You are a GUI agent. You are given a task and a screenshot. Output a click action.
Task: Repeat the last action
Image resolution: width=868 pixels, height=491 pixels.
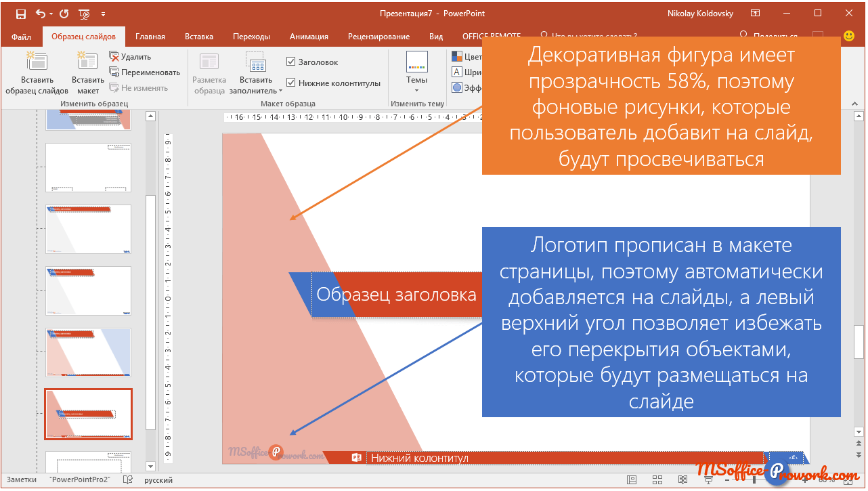64,14
